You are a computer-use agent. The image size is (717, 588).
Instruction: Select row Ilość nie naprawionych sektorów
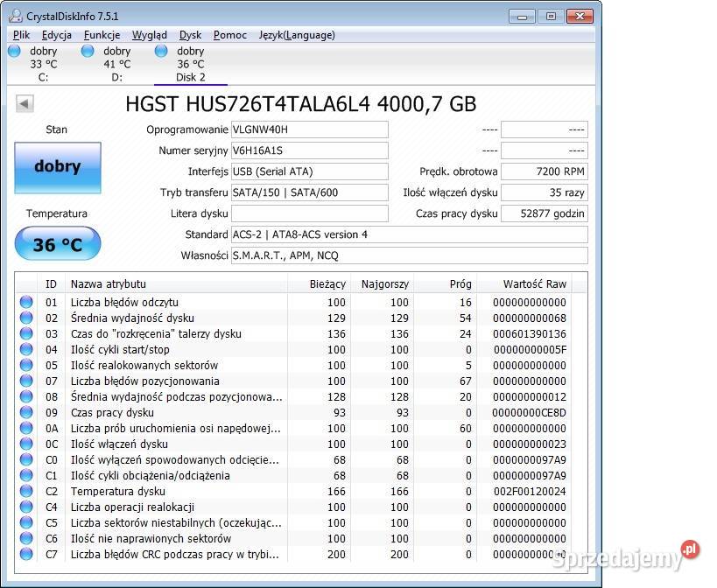click(x=294, y=539)
